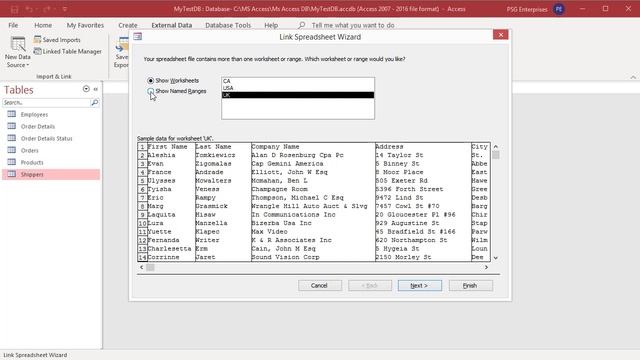This screenshot has height=360, width=640.
Task: Collapse the navigation pane with the shutter icon
Action: tap(96, 89)
